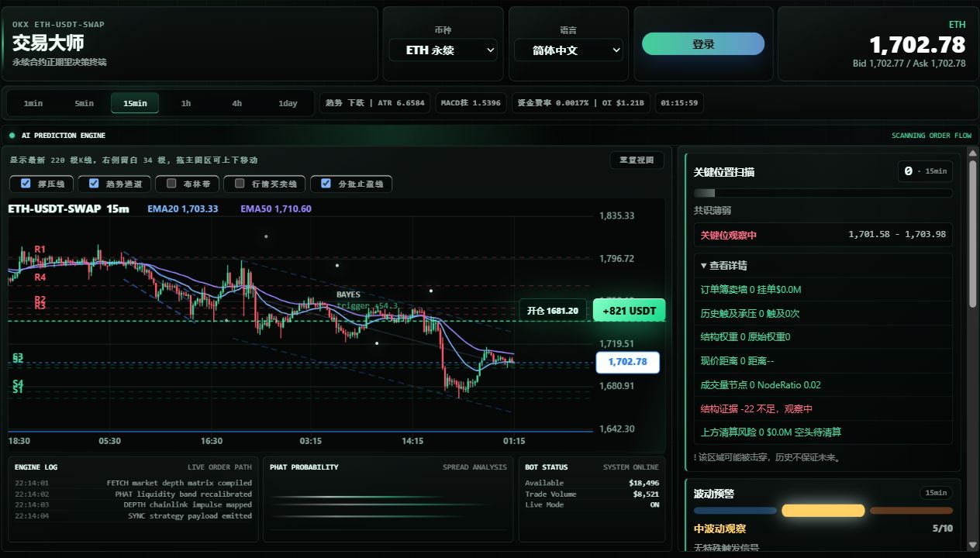Click the 登录 login button
Image resolution: width=980 pixels, height=558 pixels.
pyautogui.click(x=703, y=44)
